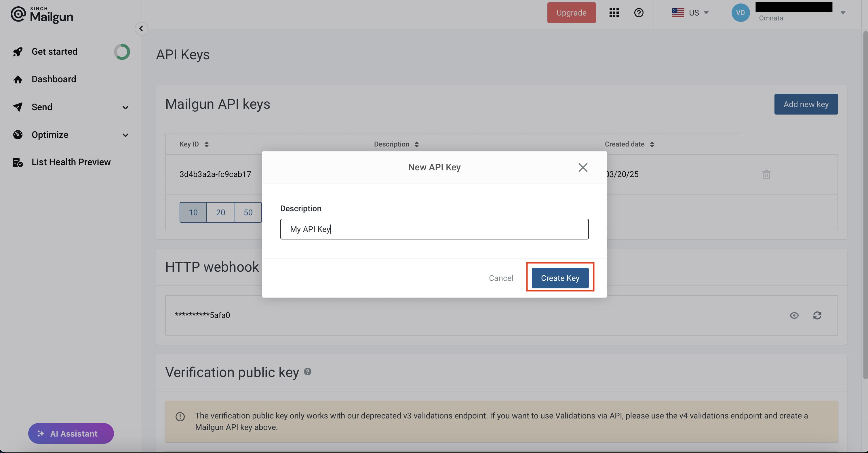
Task: Click the Description input field
Action: pos(434,229)
